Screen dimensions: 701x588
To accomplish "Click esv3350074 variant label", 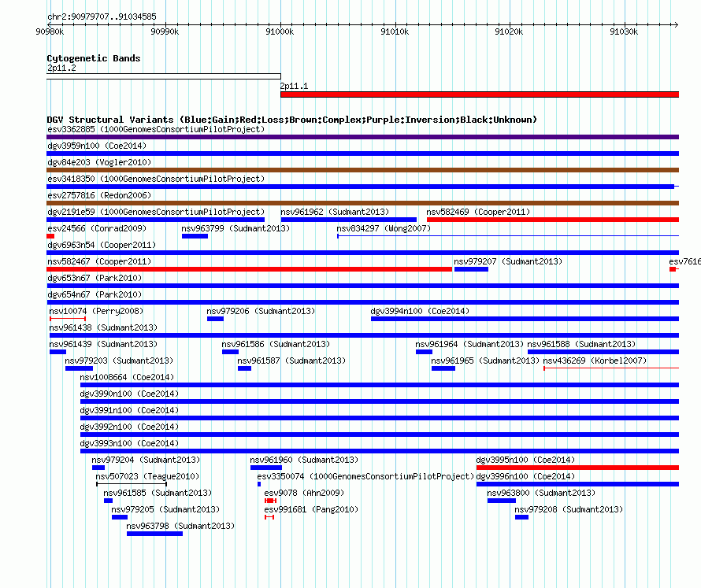I will coord(365,476).
